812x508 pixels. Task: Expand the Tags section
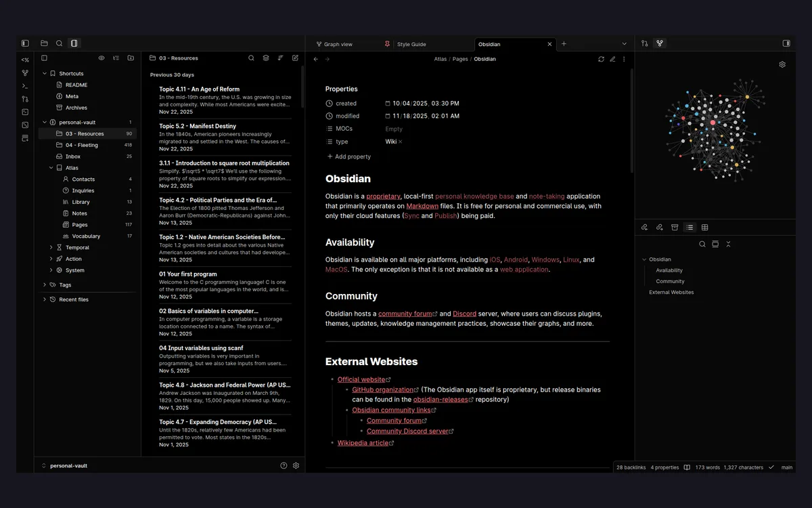point(45,285)
